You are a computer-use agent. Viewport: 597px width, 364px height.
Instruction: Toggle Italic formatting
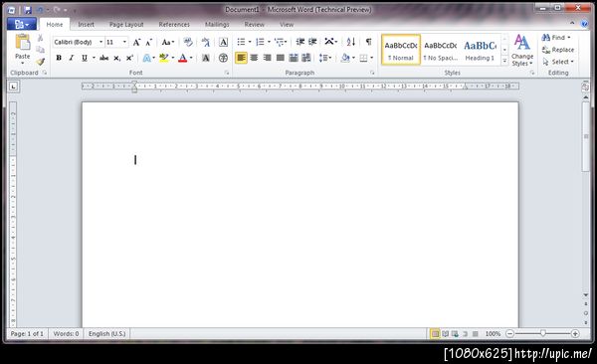(x=72, y=58)
